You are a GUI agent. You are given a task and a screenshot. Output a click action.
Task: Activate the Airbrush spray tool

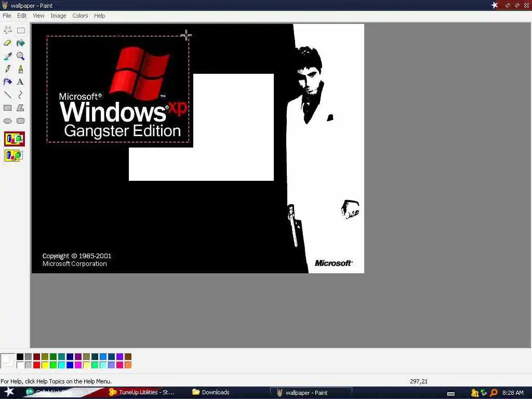pos(7,82)
